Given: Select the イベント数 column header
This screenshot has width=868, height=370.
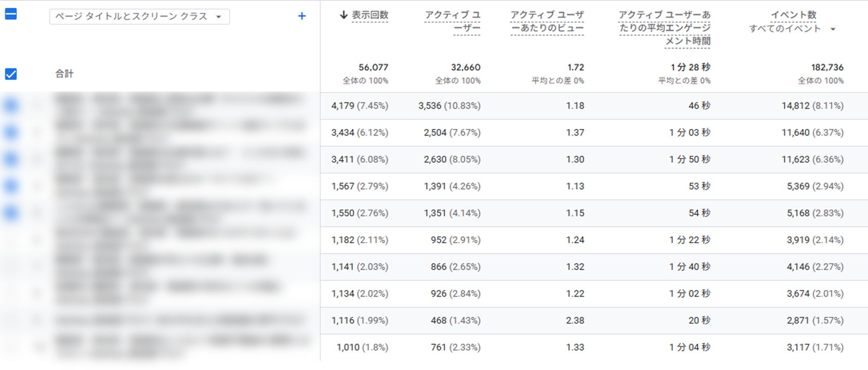Looking at the screenshot, I should coord(793,15).
